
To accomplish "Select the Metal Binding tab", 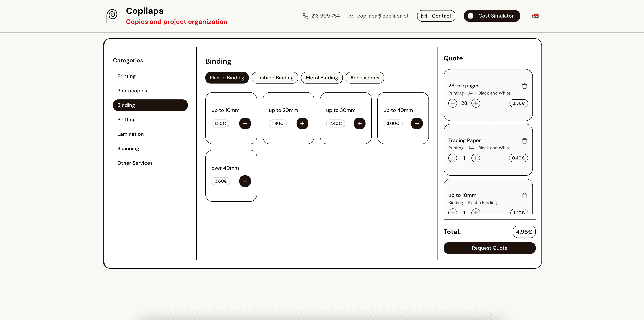I will click(x=321, y=78).
